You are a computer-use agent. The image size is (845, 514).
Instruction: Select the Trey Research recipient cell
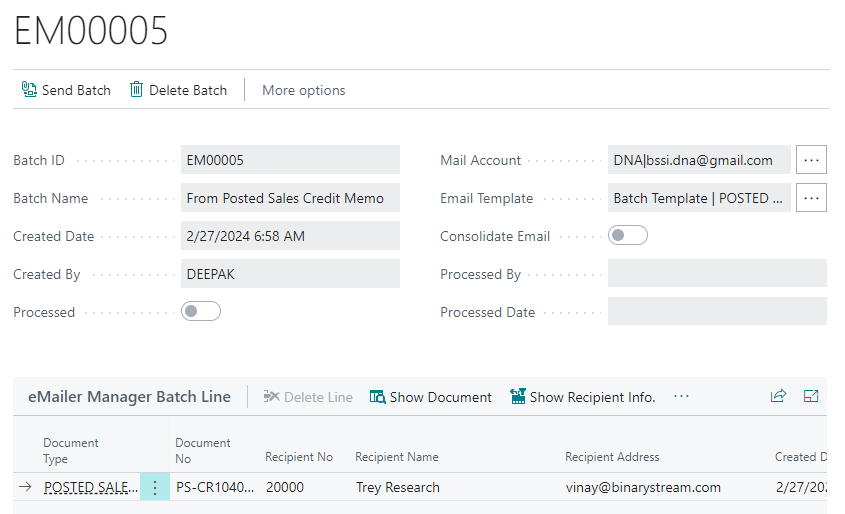pos(398,488)
